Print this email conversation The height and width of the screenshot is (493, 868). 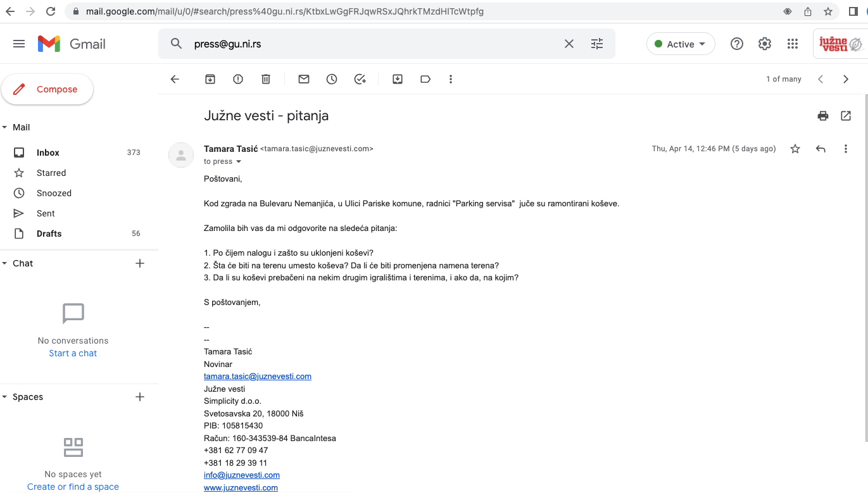[x=823, y=116]
